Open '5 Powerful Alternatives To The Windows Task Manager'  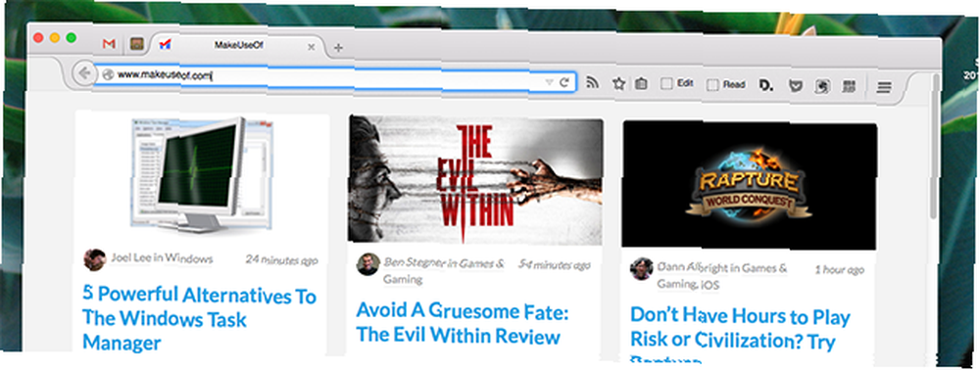tap(200, 318)
